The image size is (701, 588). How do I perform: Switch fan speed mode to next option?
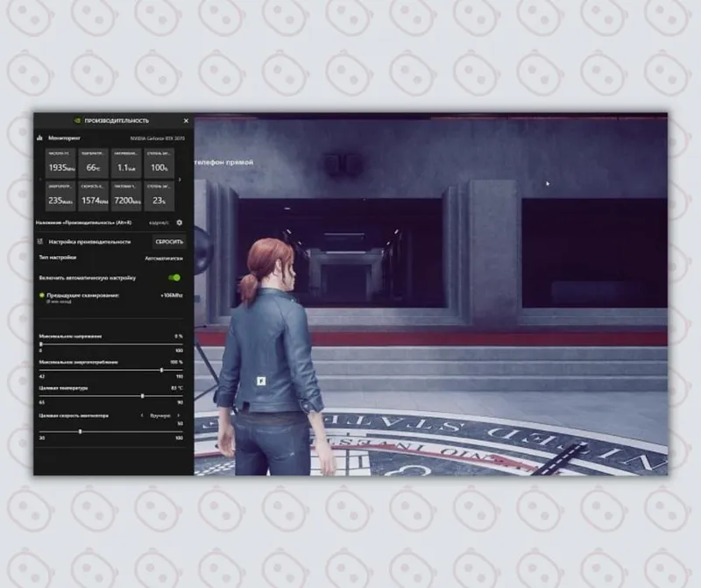pyautogui.click(x=179, y=415)
